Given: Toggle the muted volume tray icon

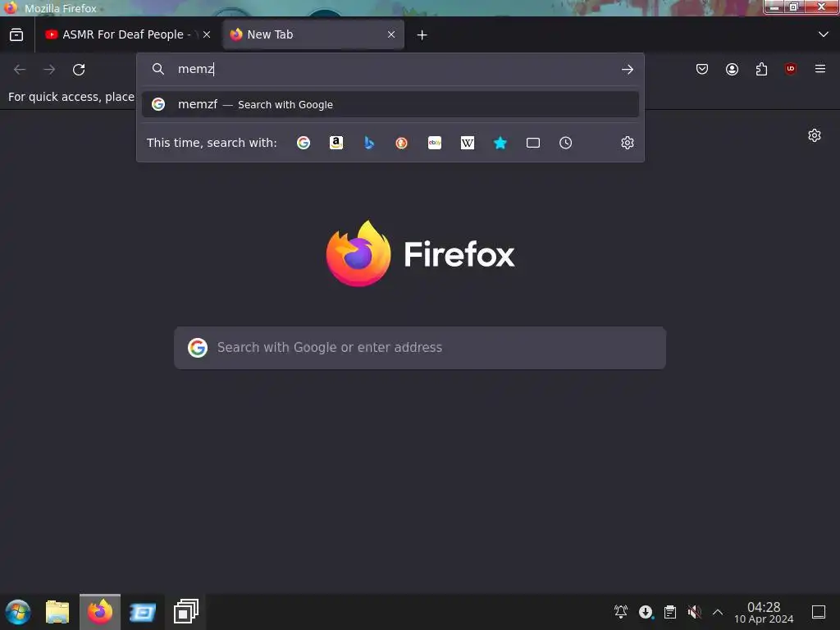Looking at the screenshot, I should tap(694, 612).
